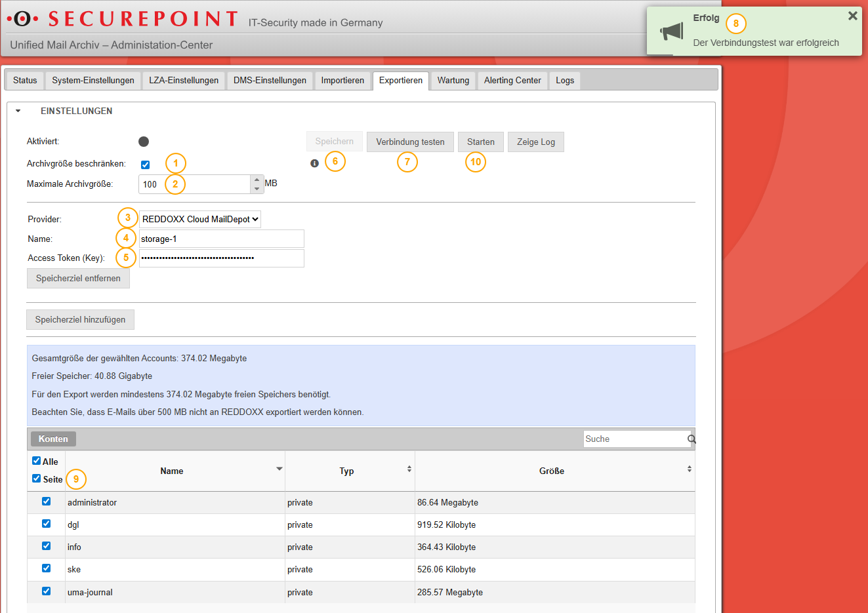Open LZA-Einstellungen tab
Screen dimensions: 868x613
coord(184,81)
